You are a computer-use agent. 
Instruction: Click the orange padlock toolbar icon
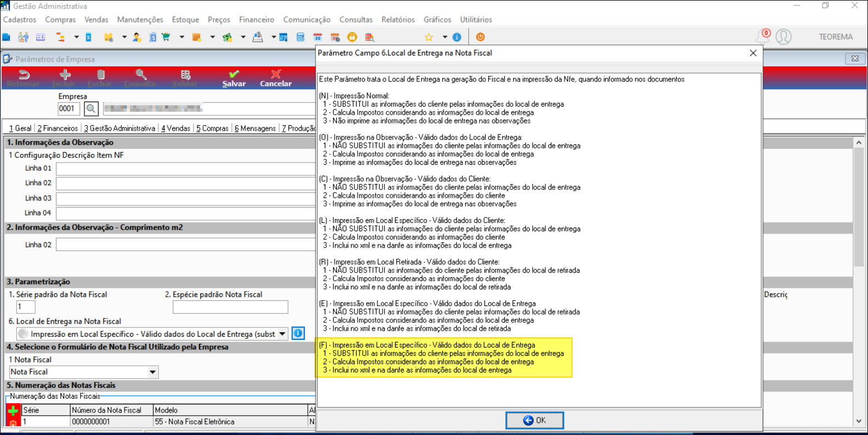click(352, 37)
